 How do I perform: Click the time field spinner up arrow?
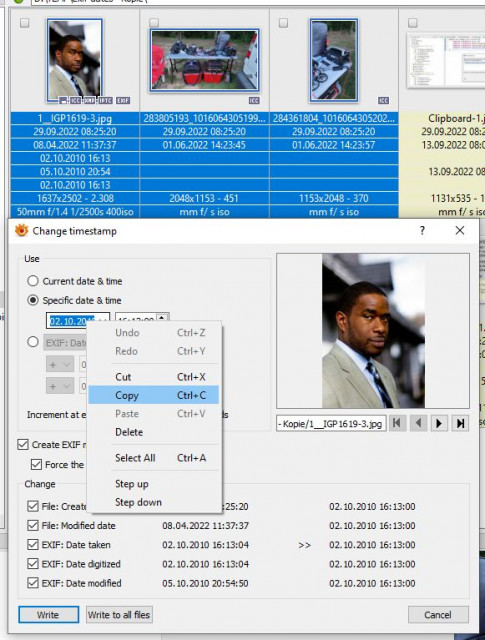point(162,318)
